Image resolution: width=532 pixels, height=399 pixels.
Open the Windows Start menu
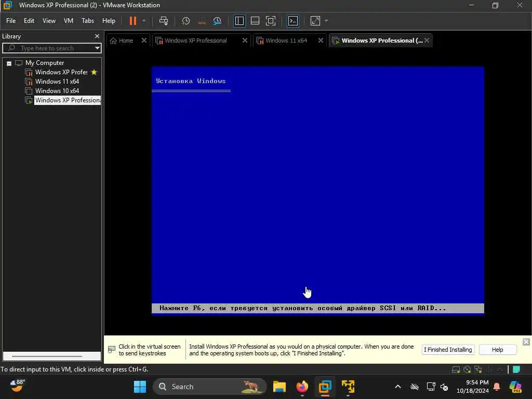click(x=140, y=387)
